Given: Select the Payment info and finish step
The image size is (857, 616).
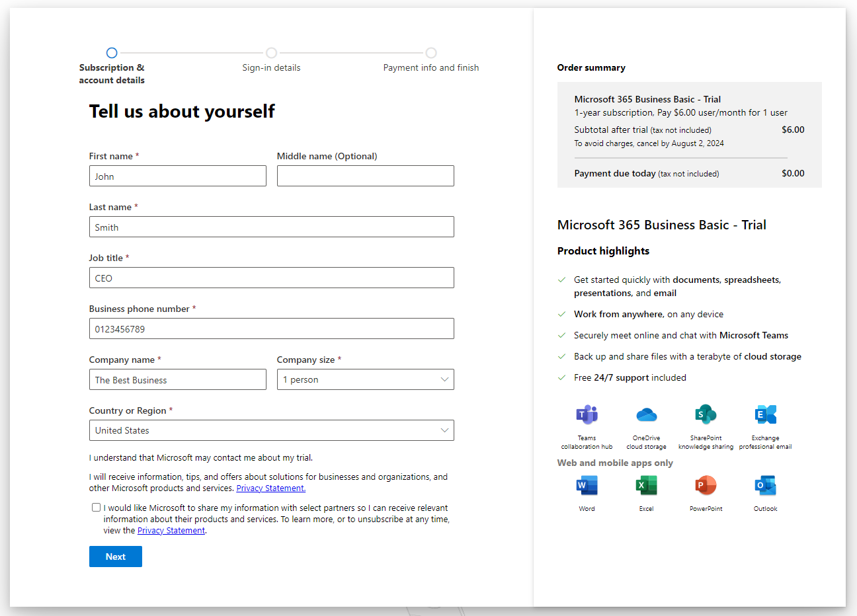Looking at the screenshot, I should click(431, 53).
